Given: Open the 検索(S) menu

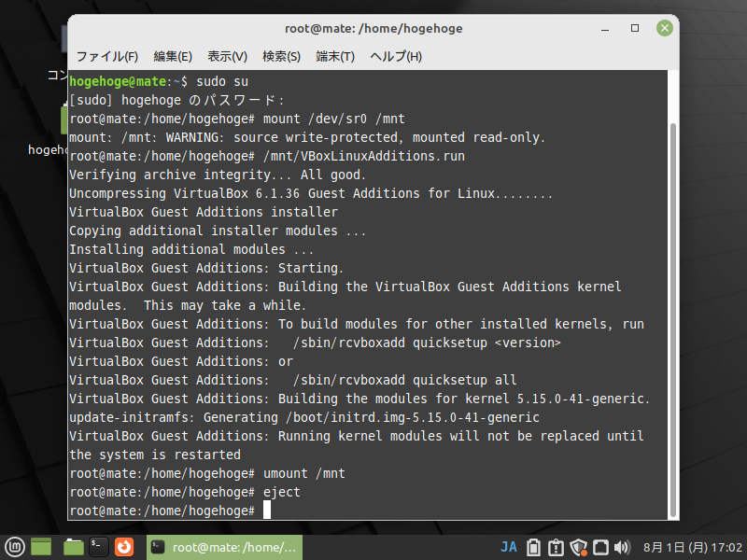Looking at the screenshot, I should coord(282,57).
